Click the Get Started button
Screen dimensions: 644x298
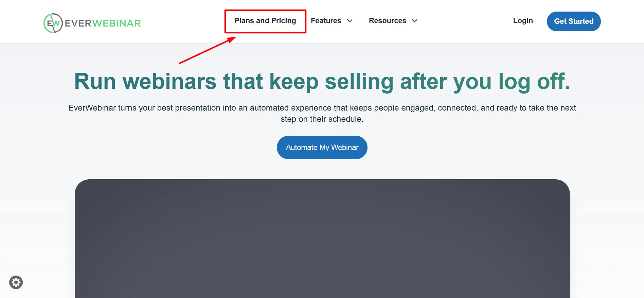click(x=574, y=21)
